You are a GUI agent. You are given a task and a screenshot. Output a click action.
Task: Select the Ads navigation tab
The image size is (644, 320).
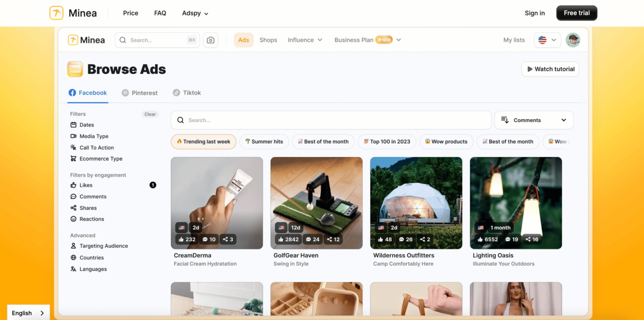pyautogui.click(x=244, y=40)
